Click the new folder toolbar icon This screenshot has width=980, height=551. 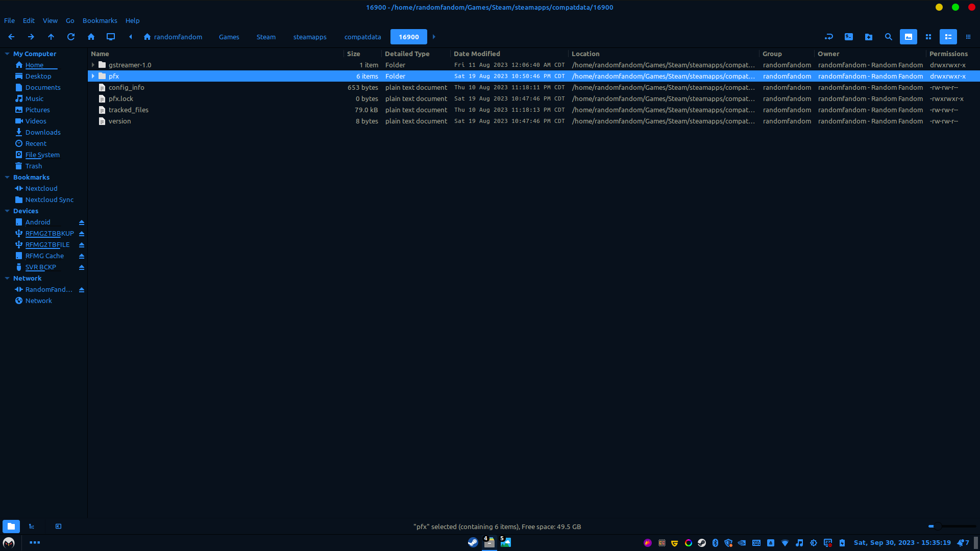tap(869, 37)
